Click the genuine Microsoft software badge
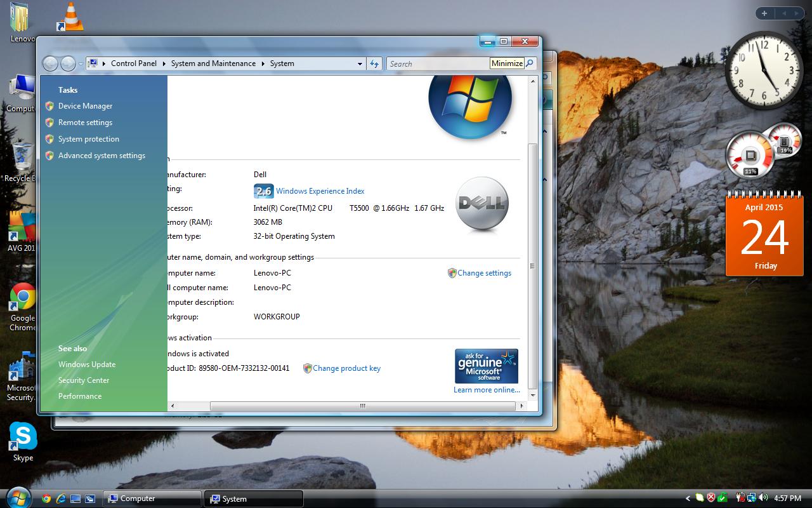 pyautogui.click(x=487, y=366)
